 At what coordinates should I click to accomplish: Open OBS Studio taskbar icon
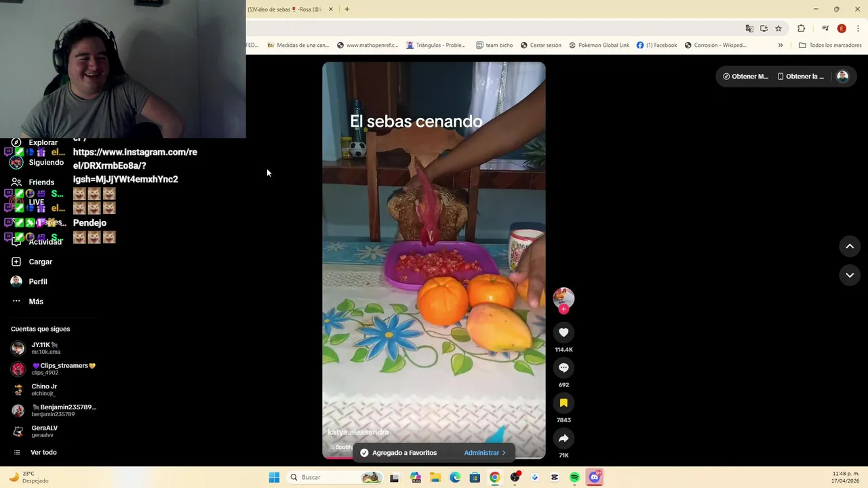coord(515,477)
